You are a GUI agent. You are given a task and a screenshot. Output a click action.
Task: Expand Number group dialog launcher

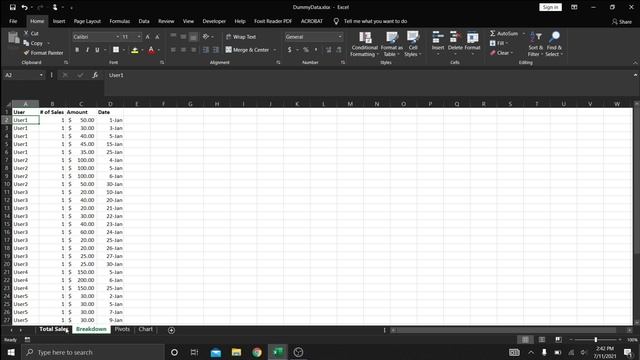(343, 62)
